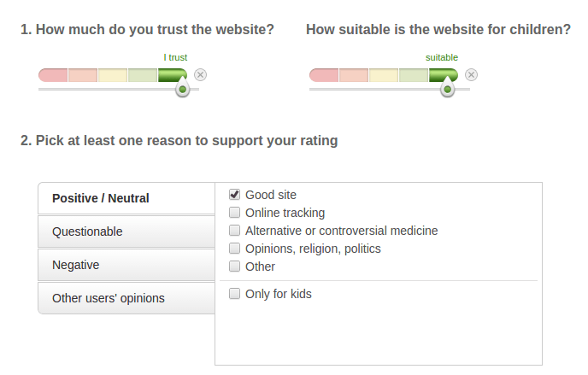
Task: Select the light green trust segment
Action: (x=143, y=75)
